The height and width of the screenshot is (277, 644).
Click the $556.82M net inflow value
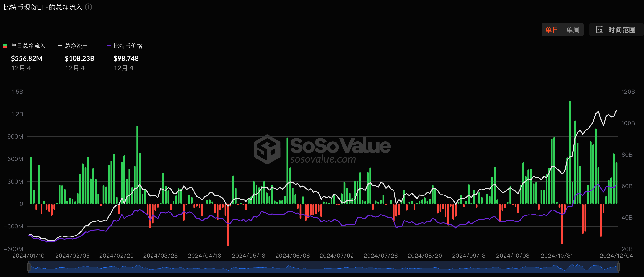(x=27, y=58)
